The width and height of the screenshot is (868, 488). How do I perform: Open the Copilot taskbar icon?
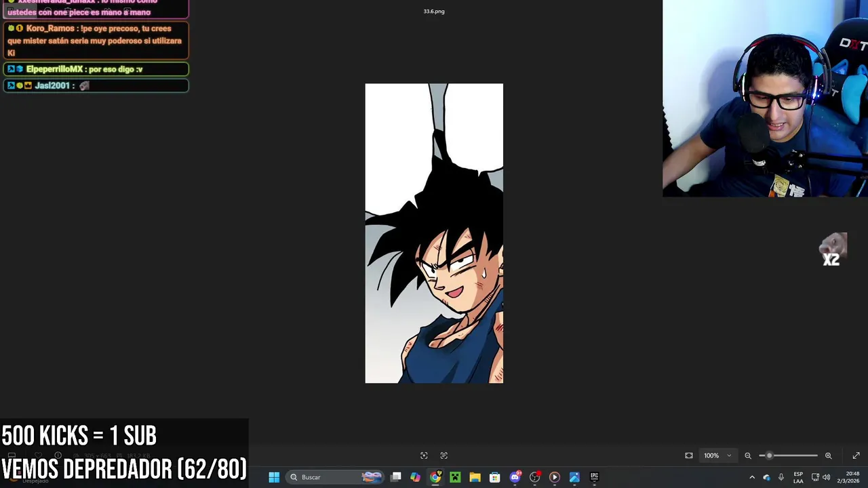tap(415, 477)
